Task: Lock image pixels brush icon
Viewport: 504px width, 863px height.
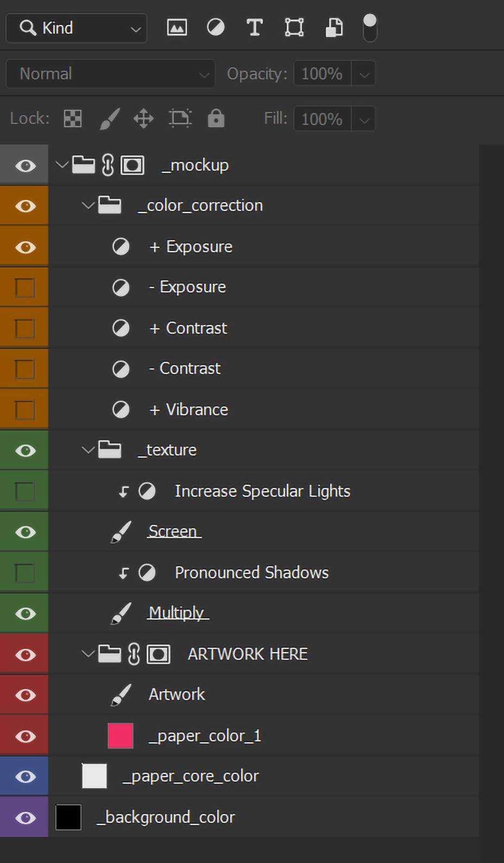Action: (x=109, y=118)
